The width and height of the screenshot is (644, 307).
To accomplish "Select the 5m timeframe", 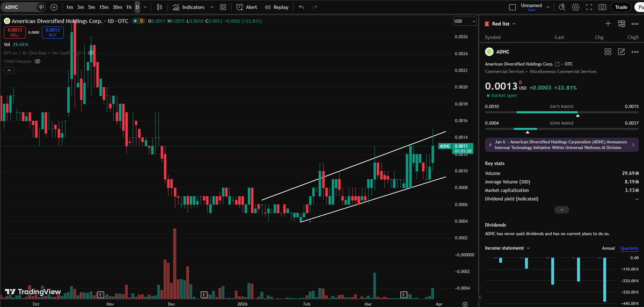I will pyautogui.click(x=92, y=7).
